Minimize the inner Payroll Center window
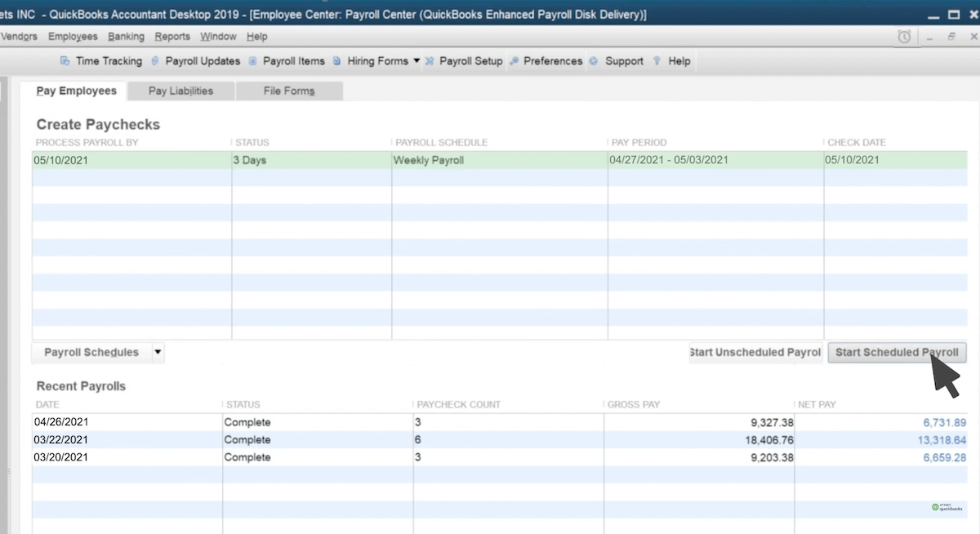This screenshot has height=534, width=980. pyautogui.click(x=929, y=37)
